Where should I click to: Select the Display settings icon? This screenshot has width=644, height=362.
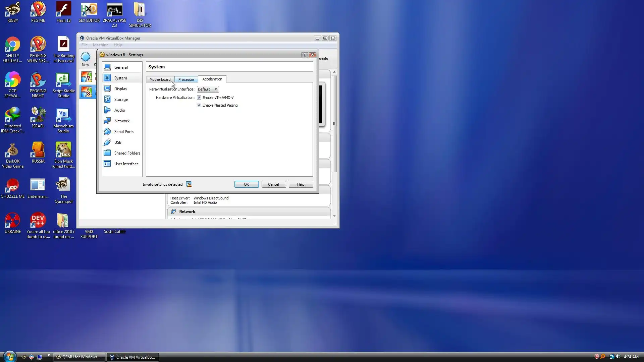tap(107, 89)
